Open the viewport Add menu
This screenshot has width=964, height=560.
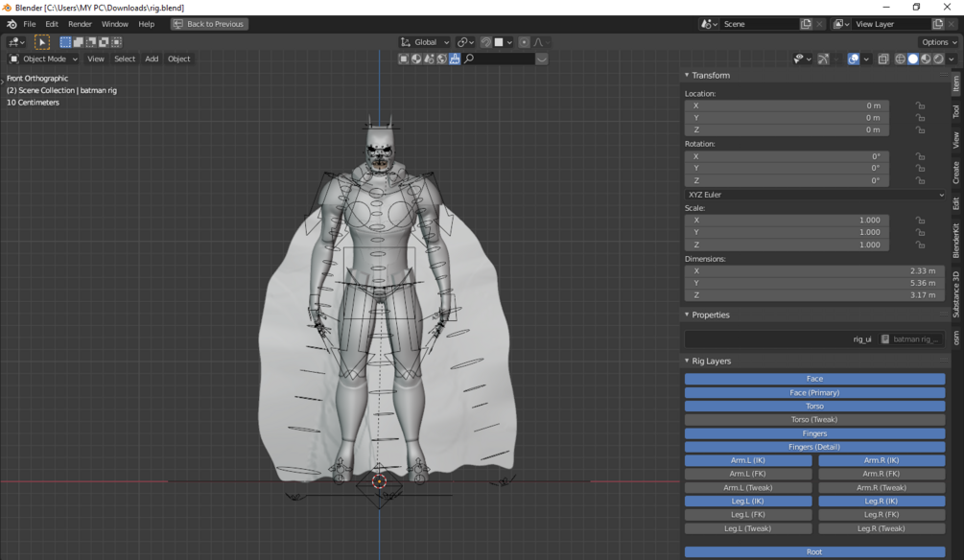point(152,59)
